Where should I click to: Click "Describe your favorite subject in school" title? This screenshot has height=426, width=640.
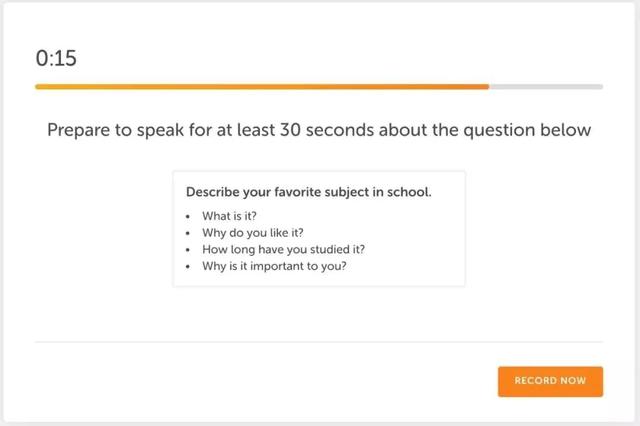308,191
